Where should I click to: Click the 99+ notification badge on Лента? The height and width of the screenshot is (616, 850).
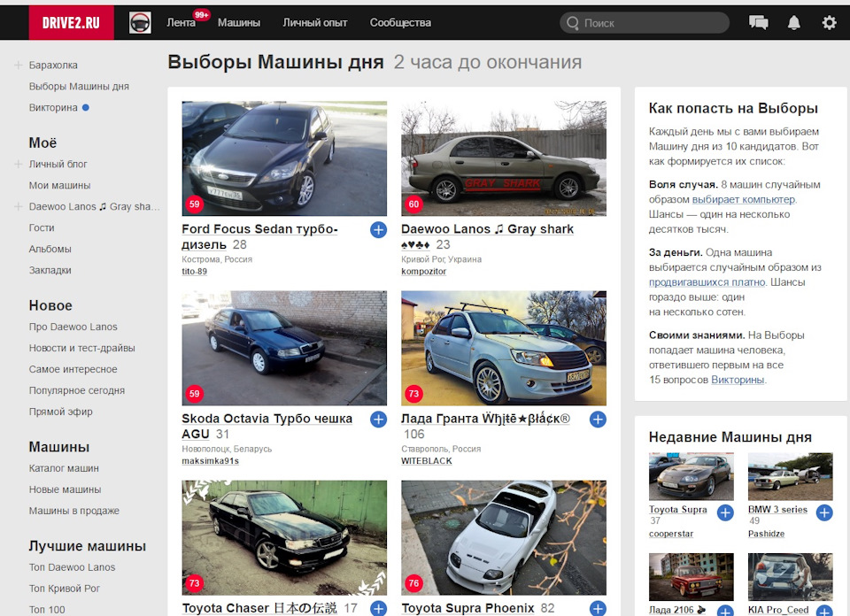tap(202, 15)
